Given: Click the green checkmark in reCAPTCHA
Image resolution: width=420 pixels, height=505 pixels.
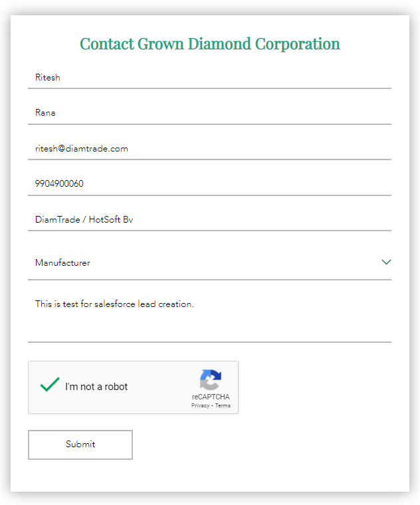Looking at the screenshot, I should pos(50,384).
